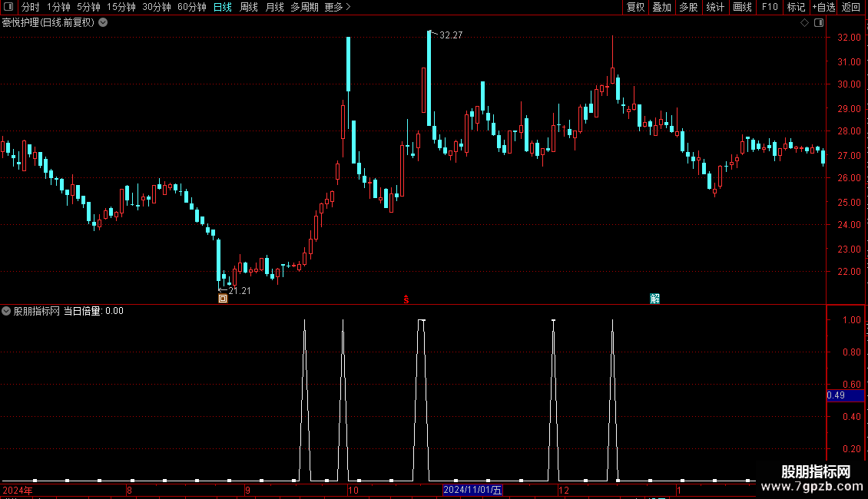Viewport: 868px width, 499px height.
Task: Select the 1分钟 period tab
Action: coord(58,7)
